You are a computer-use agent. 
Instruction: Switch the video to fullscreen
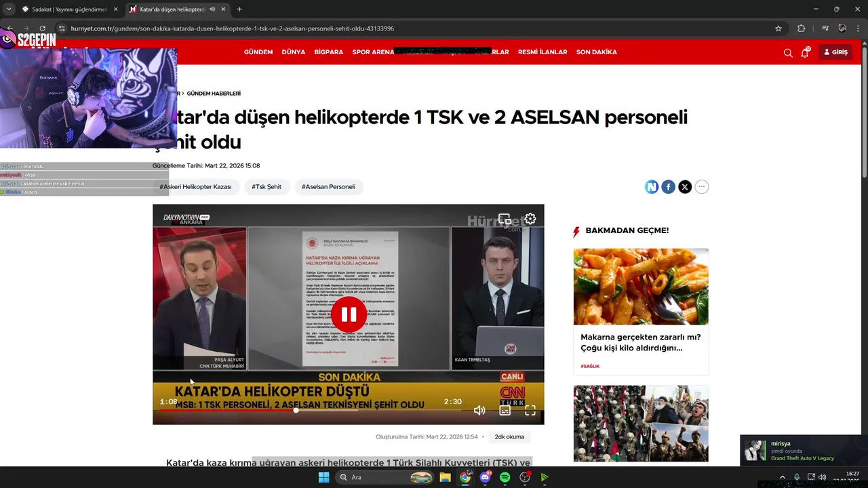click(x=530, y=410)
